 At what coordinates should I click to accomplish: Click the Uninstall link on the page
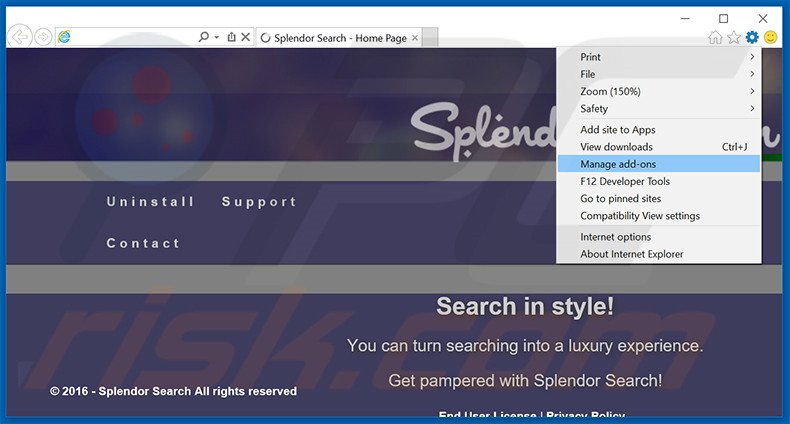click(x=150, y=201)
